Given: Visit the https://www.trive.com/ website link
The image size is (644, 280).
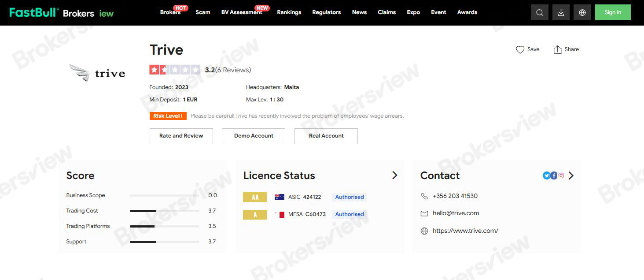Looking at the screenshot, I should (x=465, y=231).
